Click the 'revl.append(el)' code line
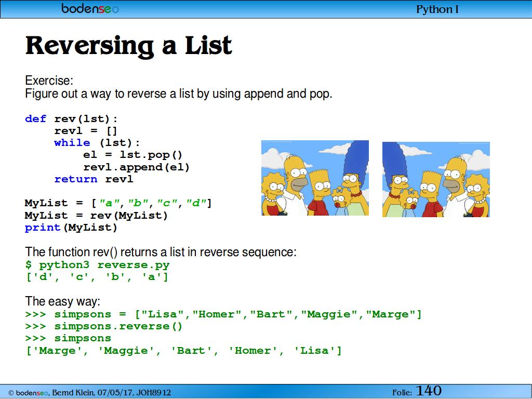532x399 pixels. pos(137,167)
